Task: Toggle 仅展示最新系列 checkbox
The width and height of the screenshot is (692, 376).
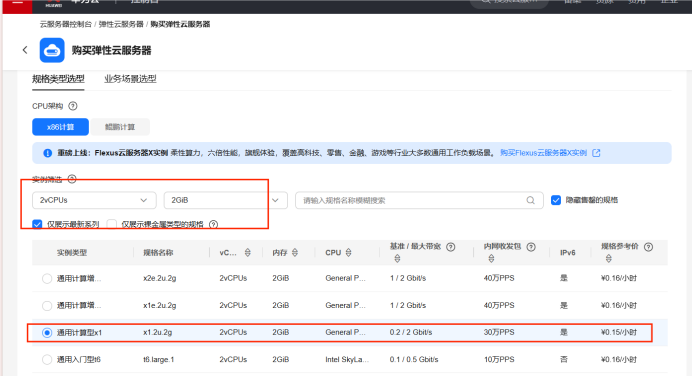Action: point(37,224)
